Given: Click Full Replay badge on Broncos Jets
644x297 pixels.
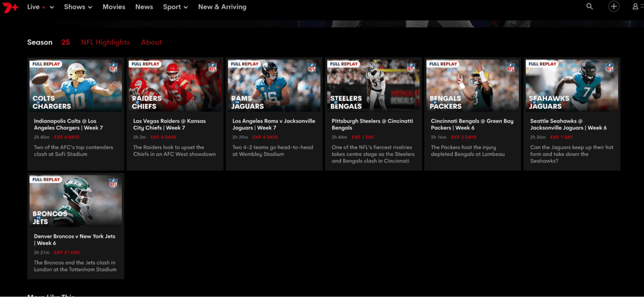Looking at the screenshot, I should pos(46,179).
